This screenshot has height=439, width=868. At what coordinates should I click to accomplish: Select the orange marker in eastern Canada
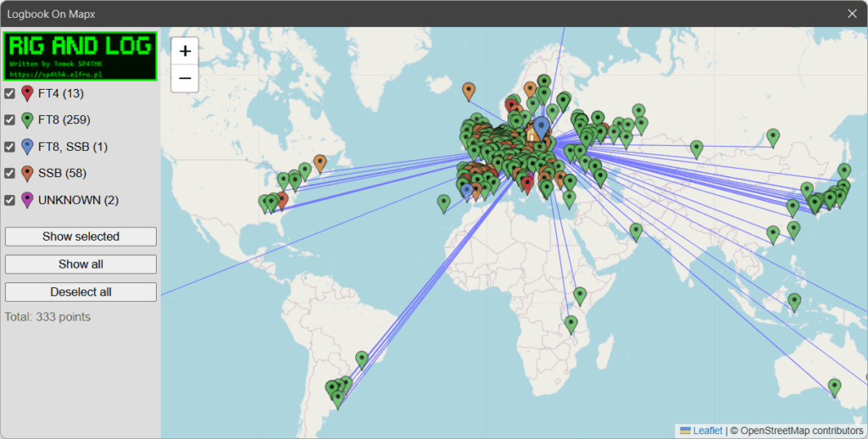point(320,162)
